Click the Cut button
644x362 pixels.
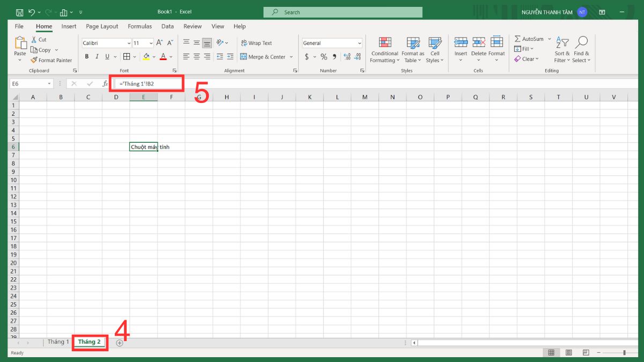39,40
